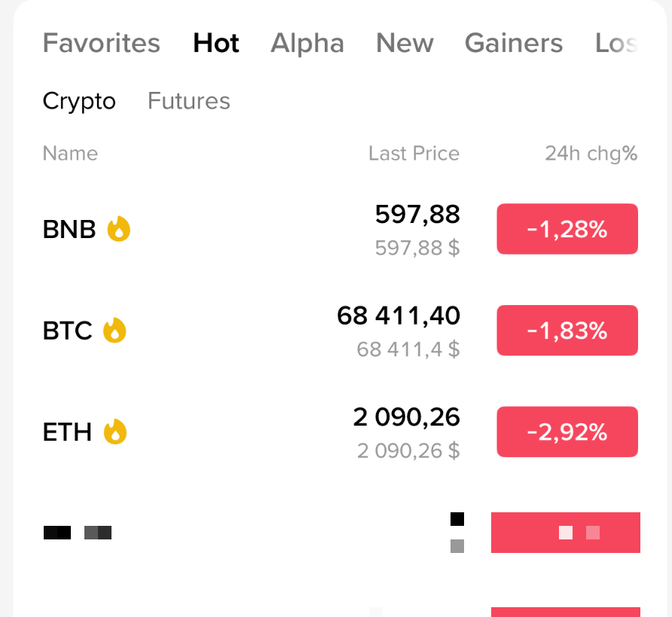Sort by the Last Price column header
Screen dimensions: 672x617
[414, 154]
